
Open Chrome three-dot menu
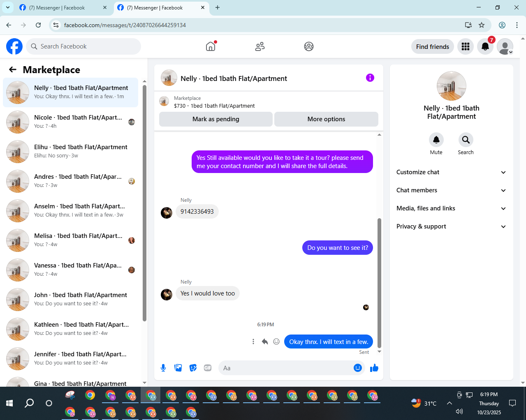pyautogui.click(x=517, y=25)
